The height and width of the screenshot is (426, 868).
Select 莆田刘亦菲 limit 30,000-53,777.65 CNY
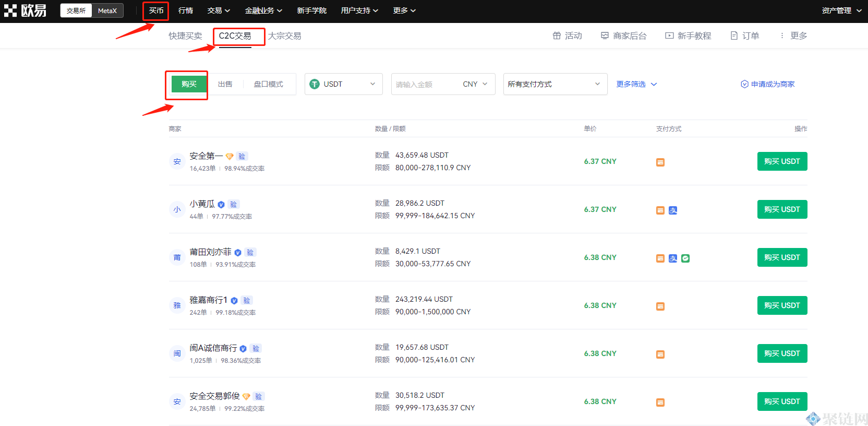[433, 264]
